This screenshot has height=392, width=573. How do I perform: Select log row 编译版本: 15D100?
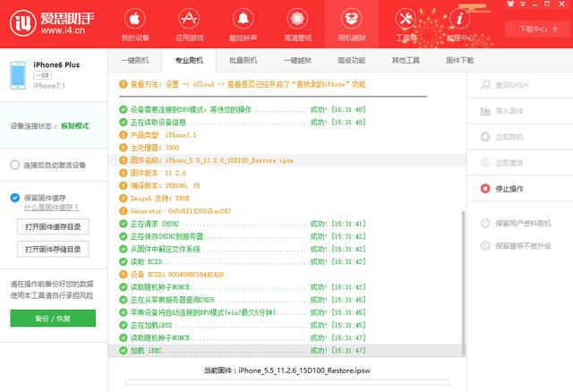click(x=286, y=185)
